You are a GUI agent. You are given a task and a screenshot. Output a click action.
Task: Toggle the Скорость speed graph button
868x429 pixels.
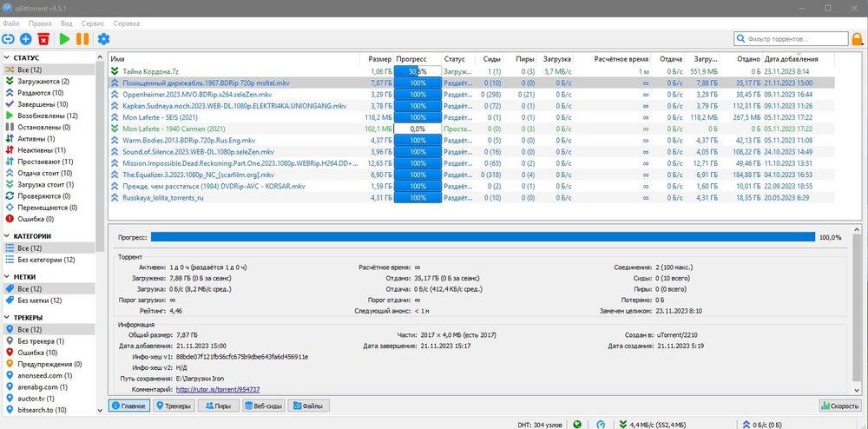(x=838, y=406)
